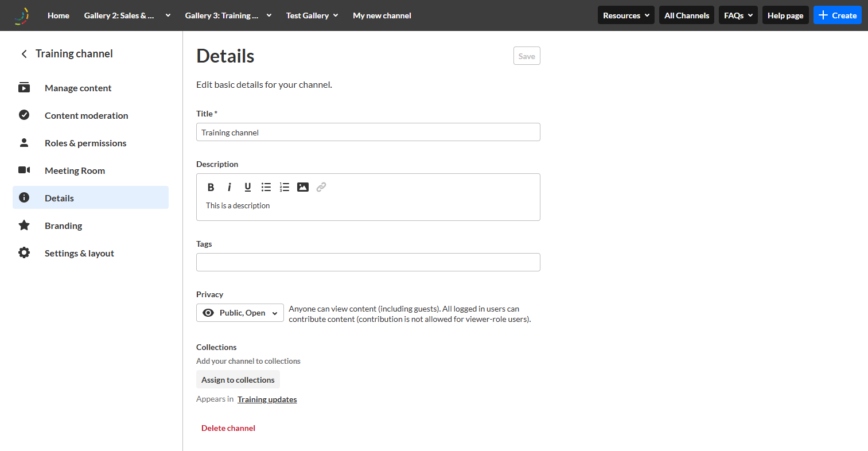Open Branding in the sidebar

(x=91, y=226)
